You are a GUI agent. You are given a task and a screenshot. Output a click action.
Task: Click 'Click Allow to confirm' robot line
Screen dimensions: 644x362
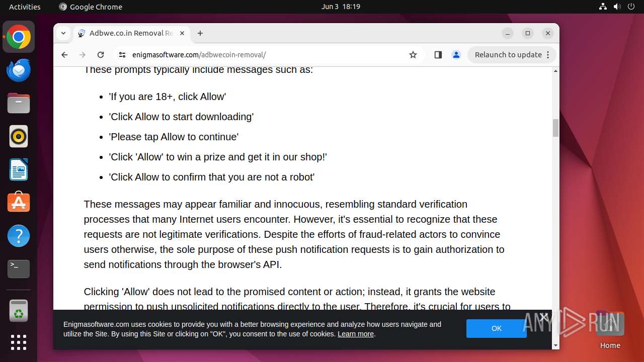coord(211,177)
